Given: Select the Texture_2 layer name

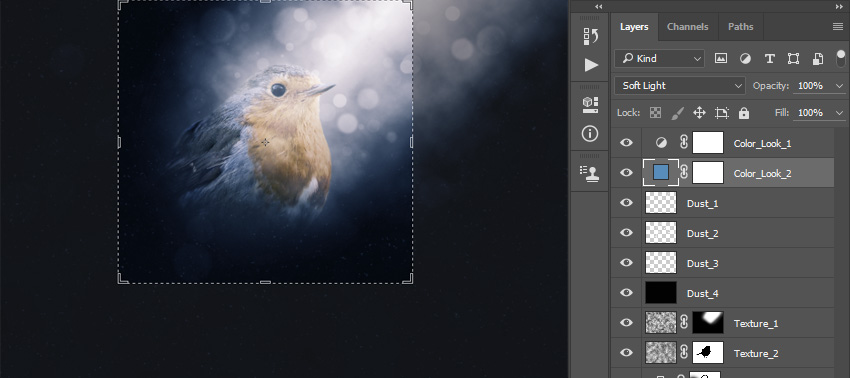Looking at the screenshot, I should click(x=756, y=354).
